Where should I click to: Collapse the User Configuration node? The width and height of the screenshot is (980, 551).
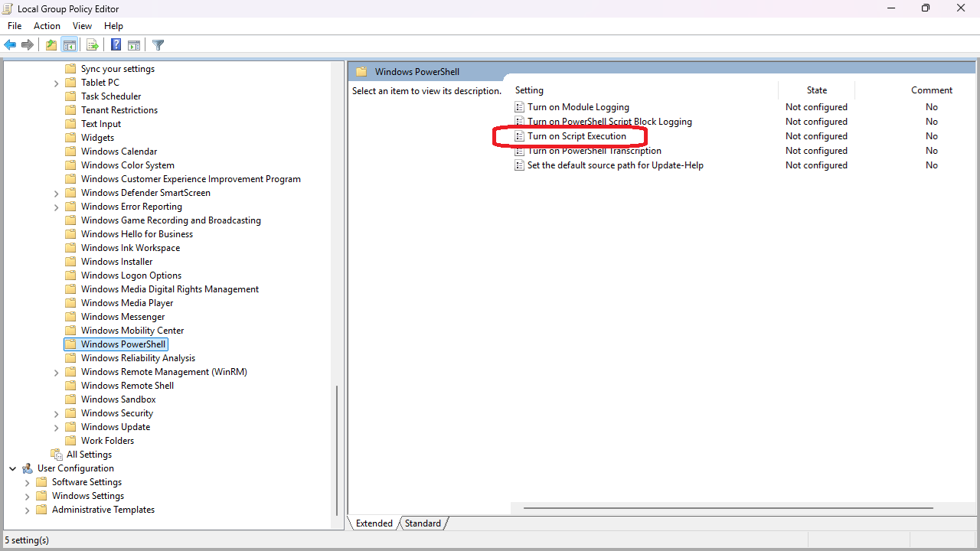[13, 468]
